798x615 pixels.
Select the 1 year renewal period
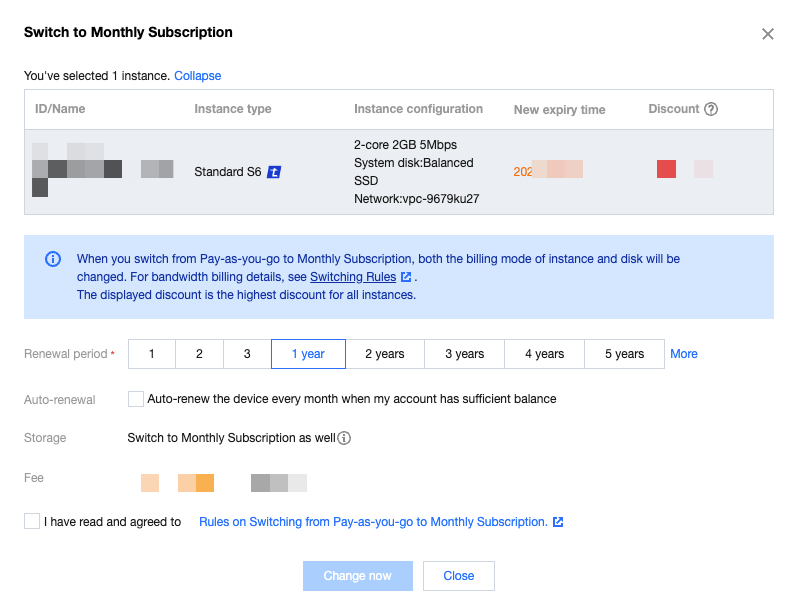pos(308,354)
